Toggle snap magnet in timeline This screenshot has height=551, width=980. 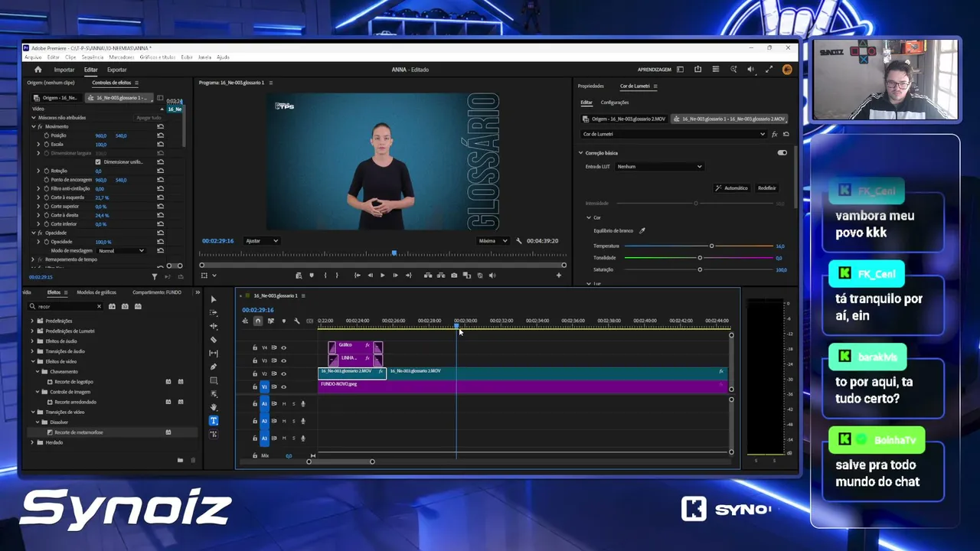click(x=258, y=321)
